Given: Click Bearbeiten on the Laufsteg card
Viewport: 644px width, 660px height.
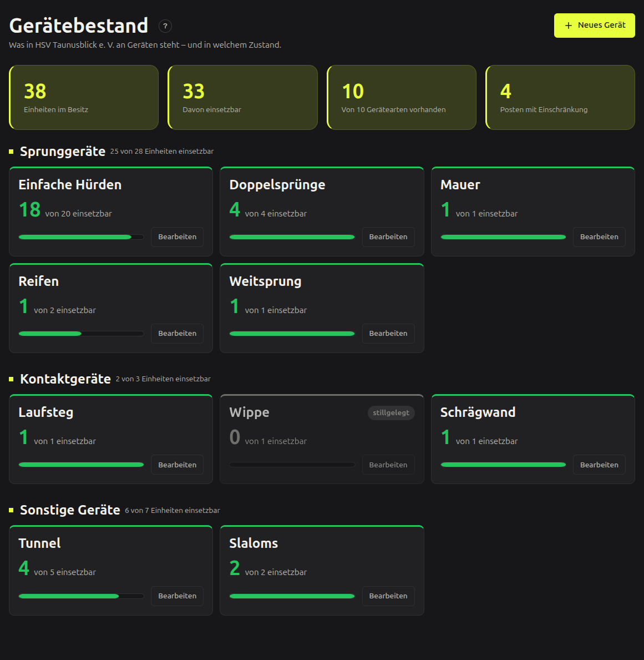Looking at the screenshot, I should tap(177, 465).
